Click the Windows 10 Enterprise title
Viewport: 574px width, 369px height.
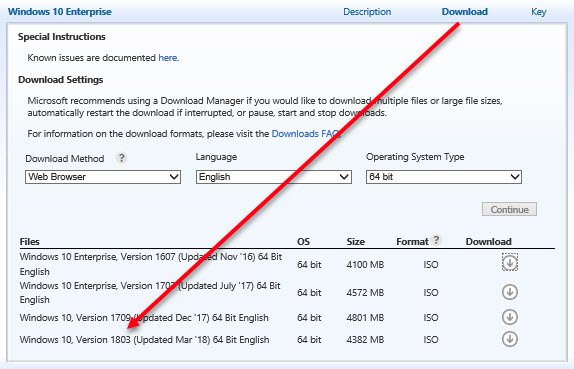pyautogui.click(x=60, y=12)
